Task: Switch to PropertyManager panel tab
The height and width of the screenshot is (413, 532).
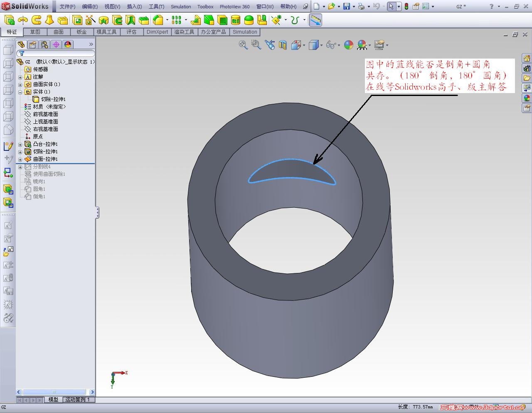Action: coord(33,44)
